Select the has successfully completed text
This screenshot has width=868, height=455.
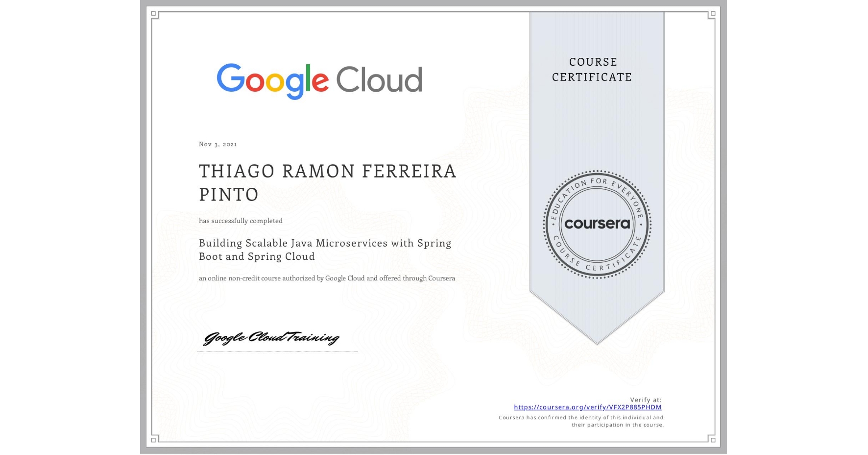click(241, 221)
